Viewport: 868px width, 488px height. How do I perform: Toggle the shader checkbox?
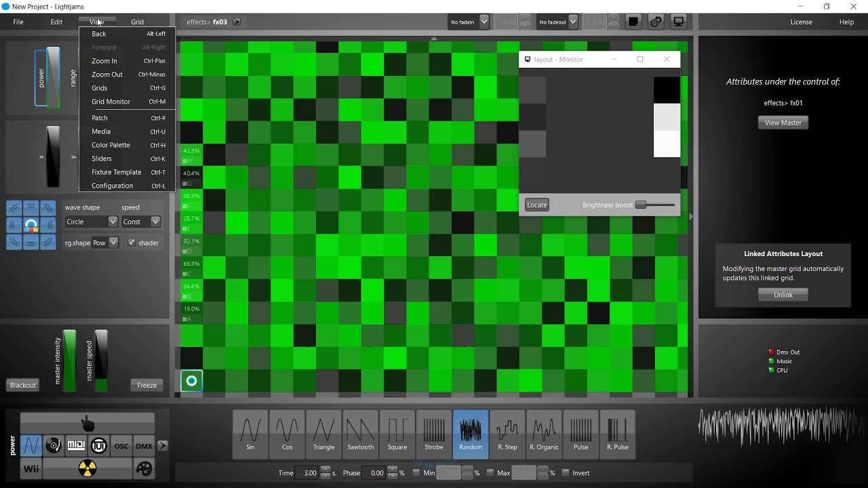click(x=132, y=243)
